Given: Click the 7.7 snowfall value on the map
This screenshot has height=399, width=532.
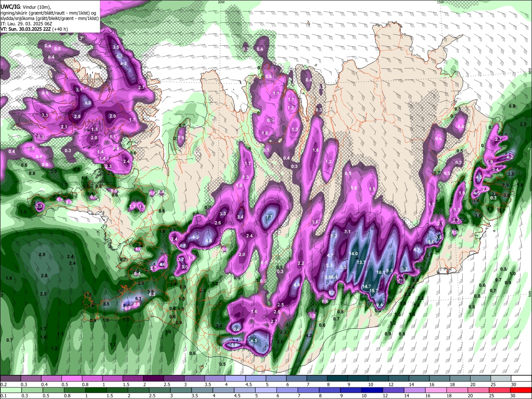Looking at the screenshot, I should pyautogui.click(x=269, y=217).
